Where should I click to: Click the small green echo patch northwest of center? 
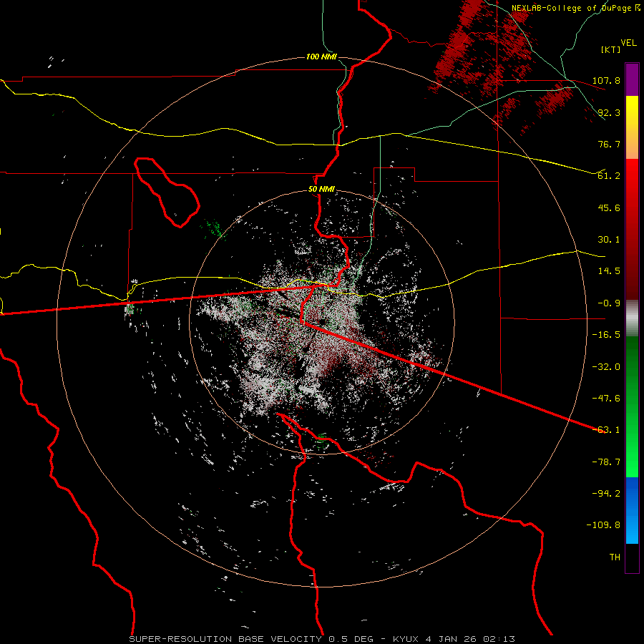point(215,228)
